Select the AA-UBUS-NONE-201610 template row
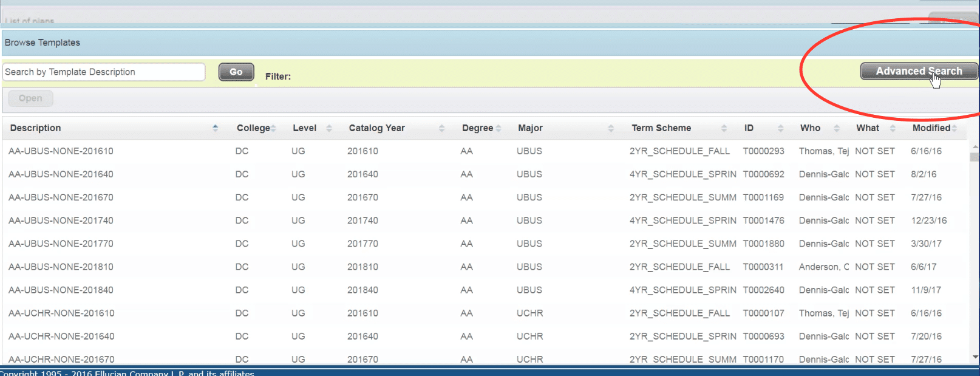This screenshot has height=376, width=980. (x=61, y=151)
